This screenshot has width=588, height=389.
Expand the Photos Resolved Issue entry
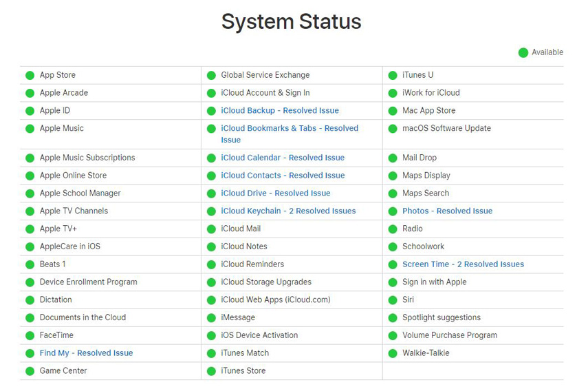click(447, 211)
